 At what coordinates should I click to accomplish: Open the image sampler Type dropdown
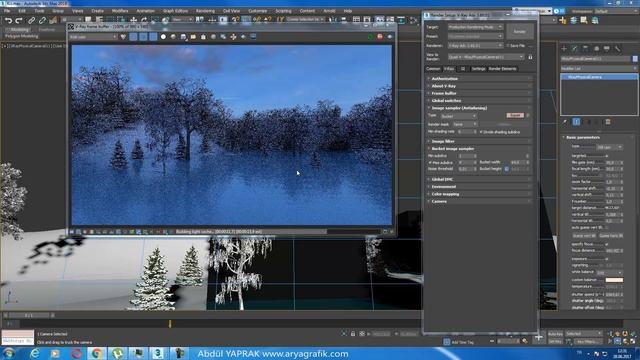coord(458,116)
